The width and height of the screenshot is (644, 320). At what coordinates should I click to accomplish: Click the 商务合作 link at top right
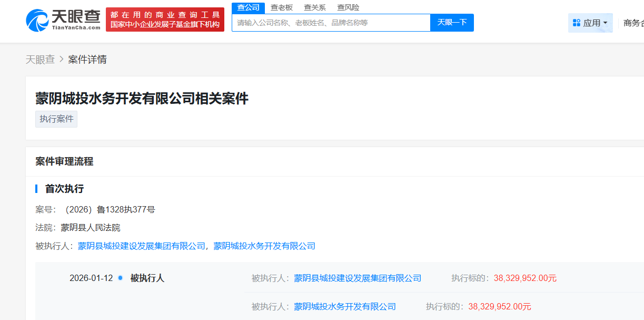click(x=633, y=23)
